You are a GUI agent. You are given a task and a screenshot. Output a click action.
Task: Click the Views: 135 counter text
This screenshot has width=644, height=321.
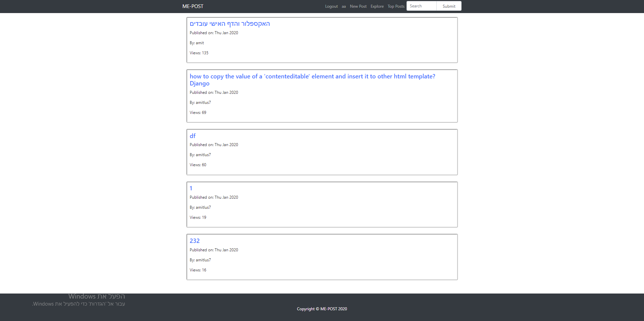click(199, 53)
